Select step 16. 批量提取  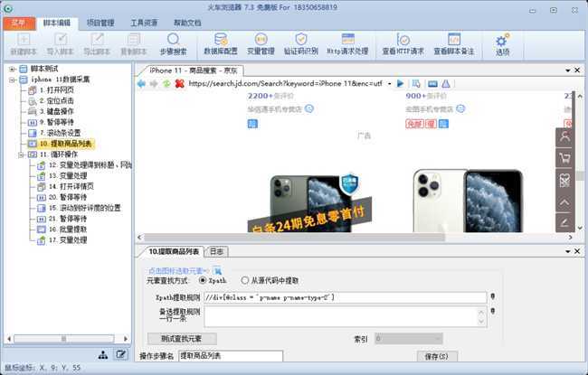point(68,230)
